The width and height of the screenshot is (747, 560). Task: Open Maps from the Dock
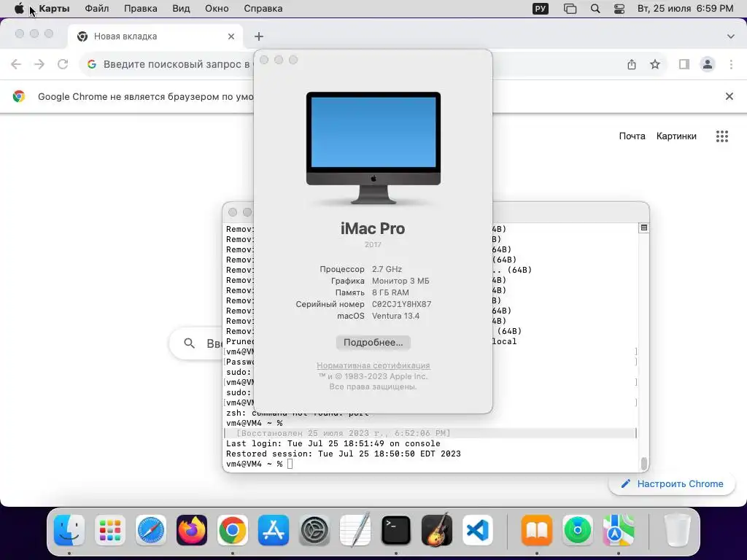pyautogui.click(x=619, y=530)
